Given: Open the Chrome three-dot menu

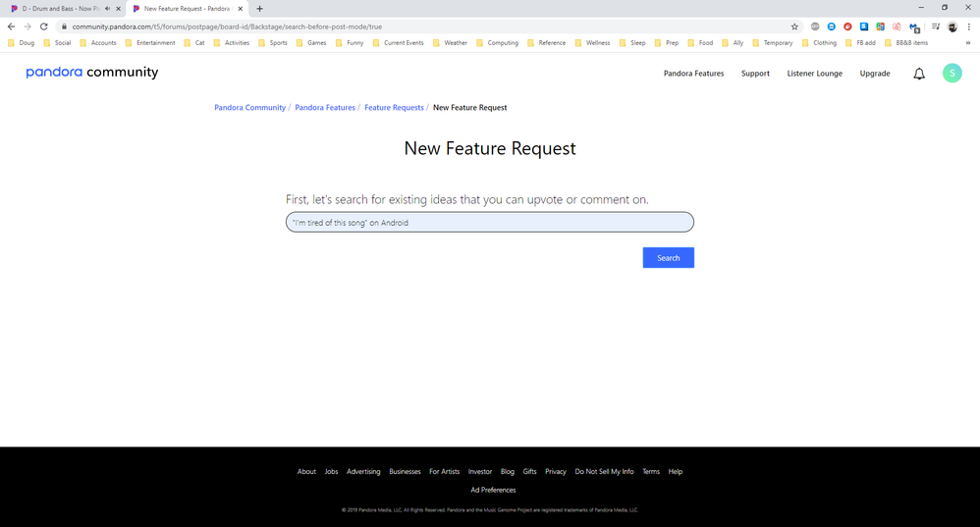Looking at the screenshot, I should coord(969,26).
